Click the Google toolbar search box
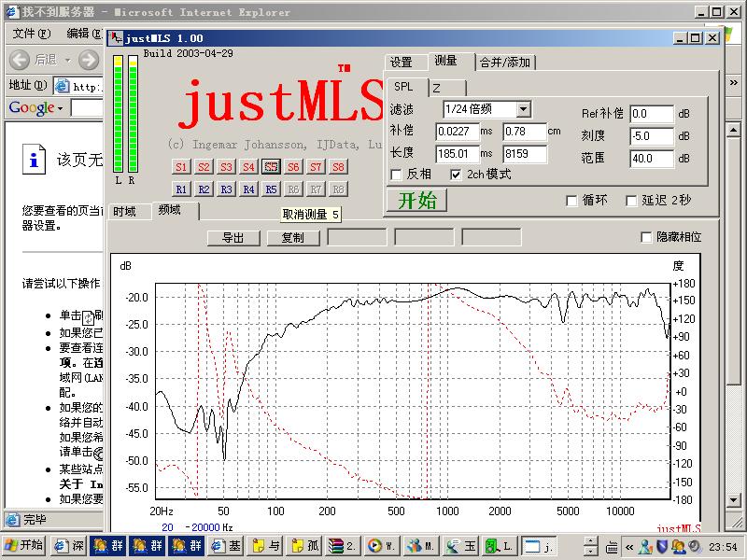747x560 pixels. pos(87,108)
